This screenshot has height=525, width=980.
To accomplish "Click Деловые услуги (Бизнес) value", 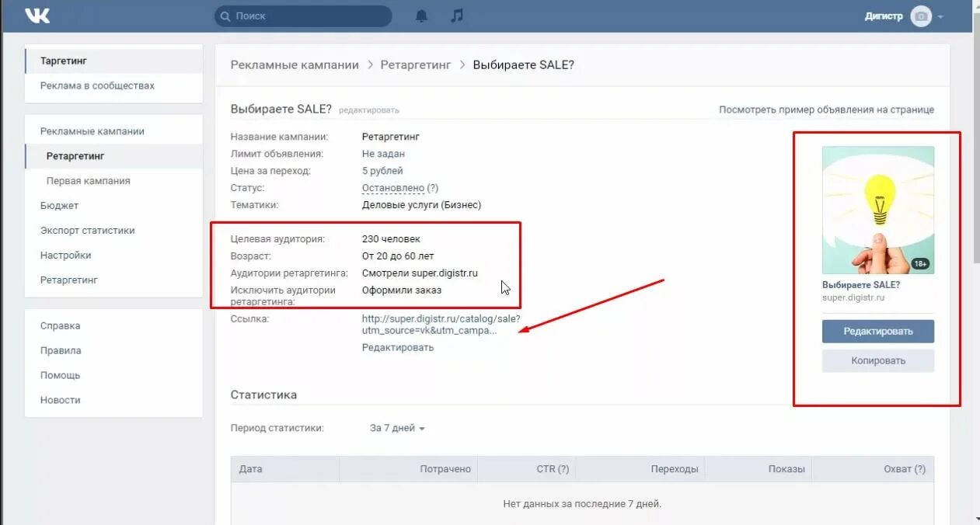I will [421, 205].
